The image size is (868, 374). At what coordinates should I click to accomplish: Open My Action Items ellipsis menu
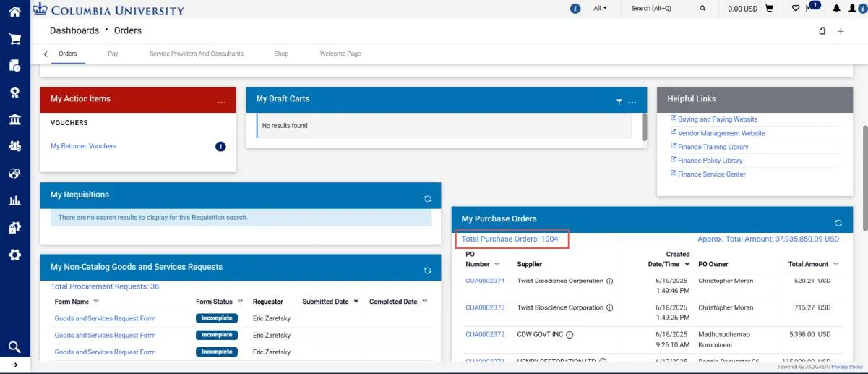point(222,101)
